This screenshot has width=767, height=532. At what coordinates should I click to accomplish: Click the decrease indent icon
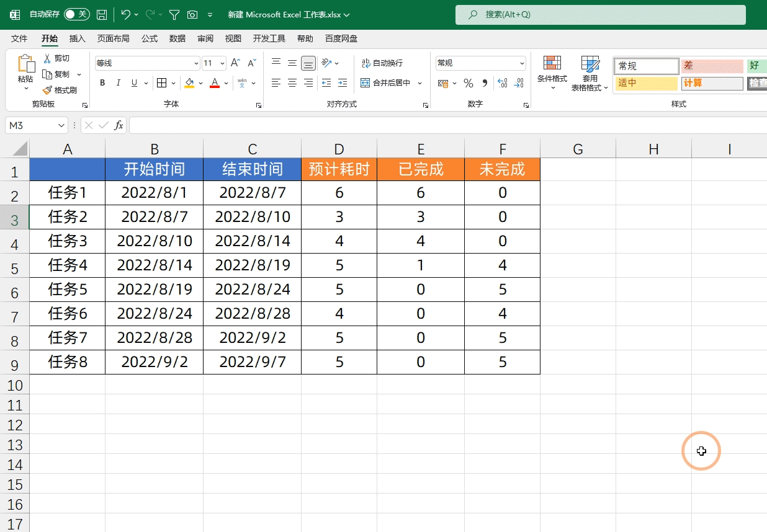(x=326, y=83)
